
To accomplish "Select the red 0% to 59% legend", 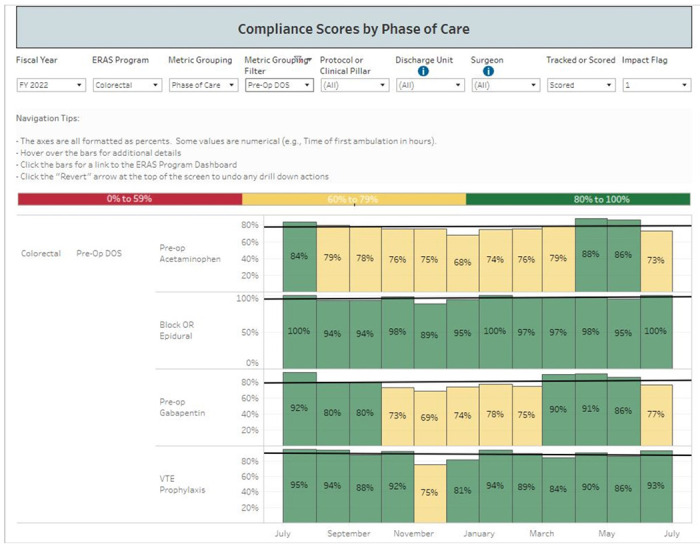I will click(129, 199).
